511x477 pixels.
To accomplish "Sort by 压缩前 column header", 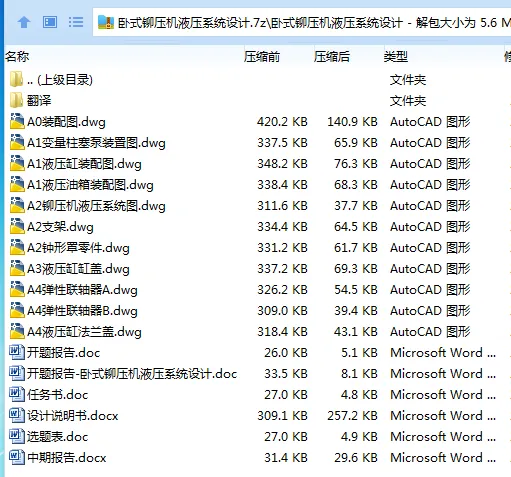I will pyautogui.click(x=262, y=57).
